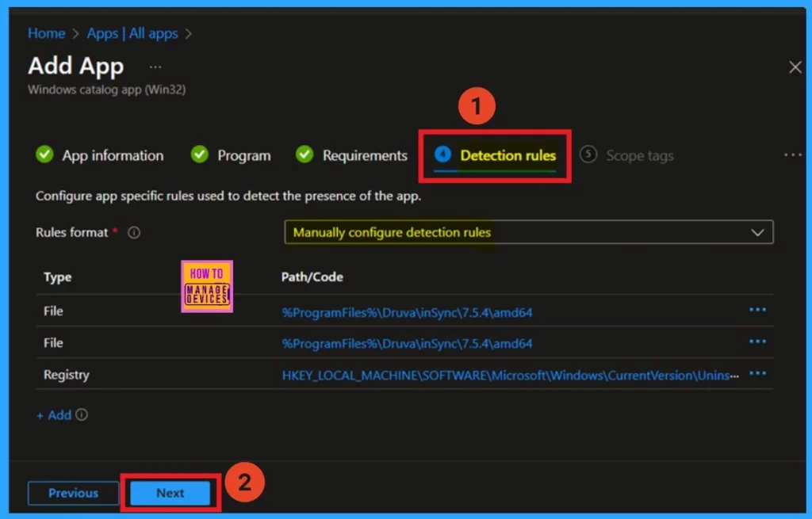Go to Apps | All apps breadcrumb
Screen dimensions: 812x519
coord(132,33)
